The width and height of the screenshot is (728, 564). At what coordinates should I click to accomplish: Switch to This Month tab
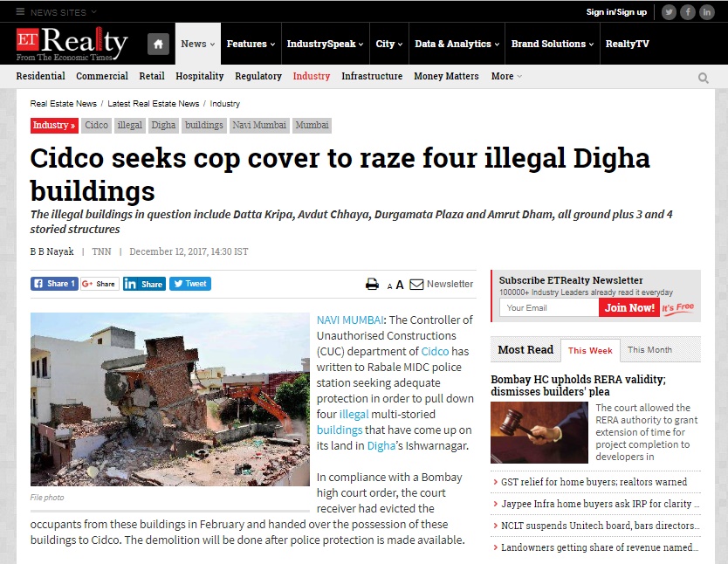click(x=649, y=350)
